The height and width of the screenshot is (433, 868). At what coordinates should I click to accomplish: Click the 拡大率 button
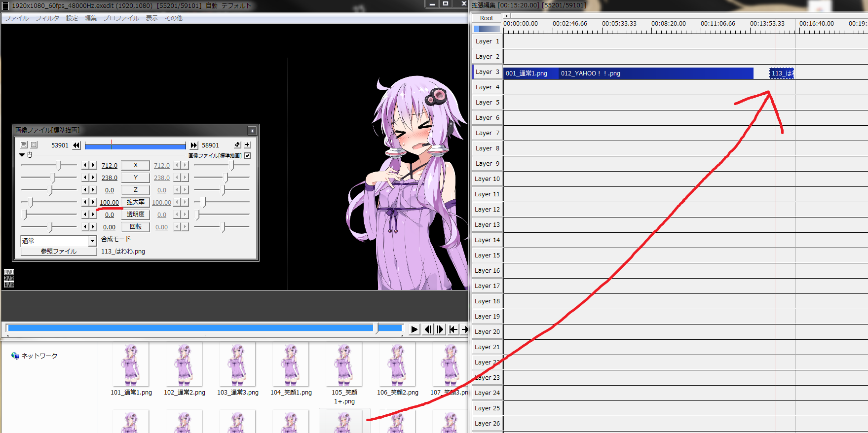135,202
